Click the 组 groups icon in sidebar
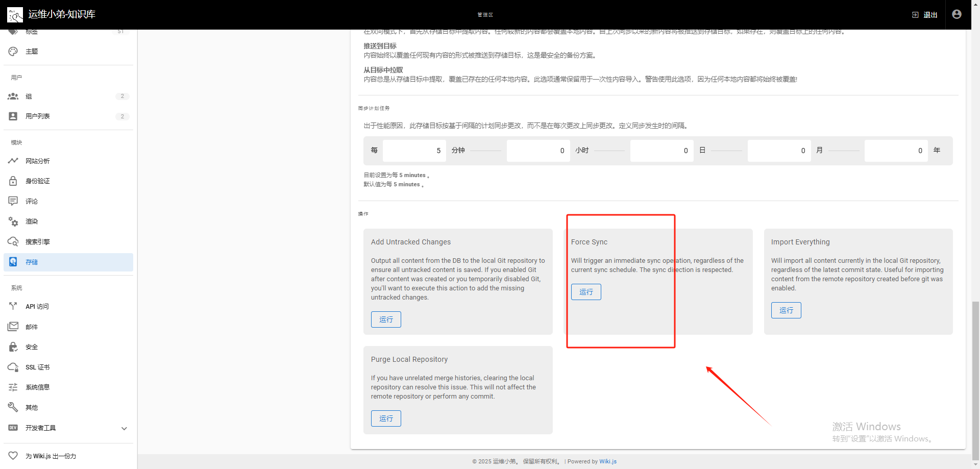The width and height of the screenshot is (980, 469). pos(13,96)
